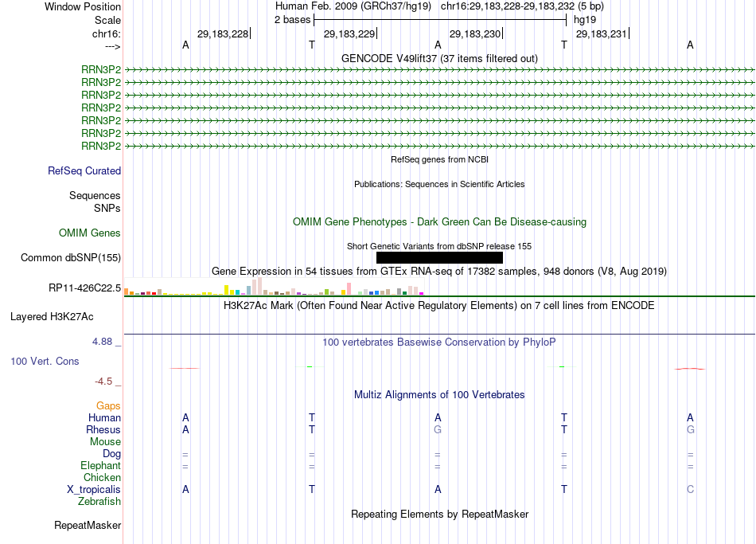Viewport: 756px width, 544px height.
Task: Open the OMIM Gene Phenotypes track title
Action: (439, 222)
